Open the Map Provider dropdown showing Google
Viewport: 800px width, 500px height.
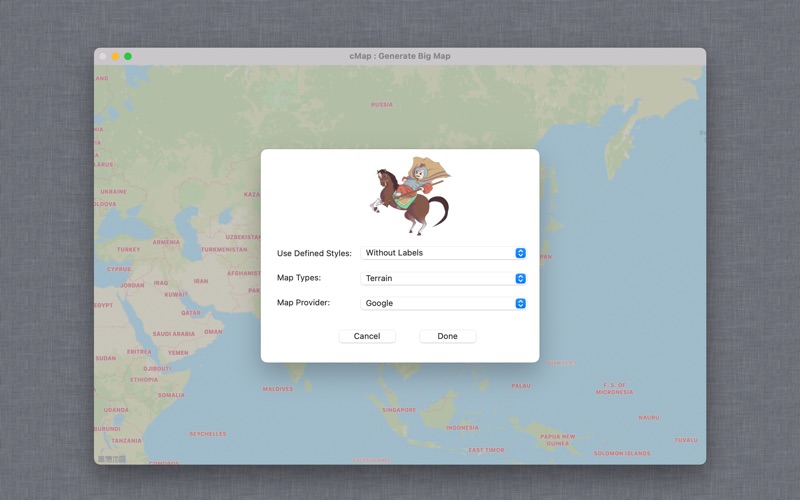(x=443, y=303)
